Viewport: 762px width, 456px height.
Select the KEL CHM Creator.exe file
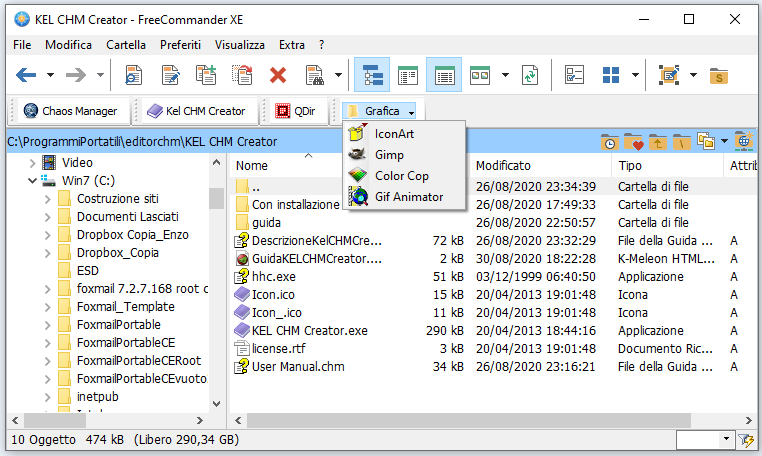tap(310, 331)
